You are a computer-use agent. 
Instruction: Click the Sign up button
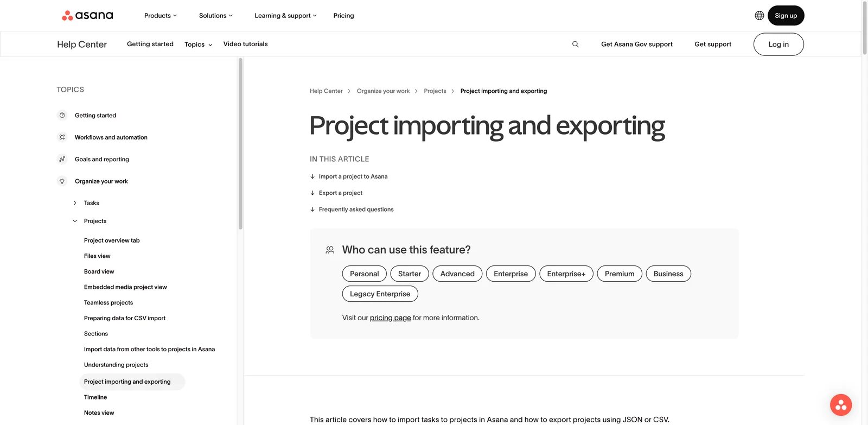point(786,15)
